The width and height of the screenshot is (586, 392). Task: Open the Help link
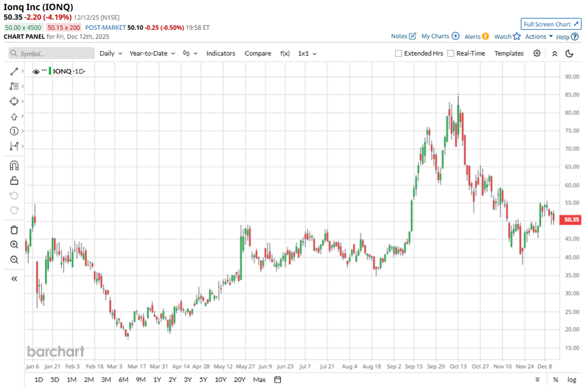(x=567, y=37)
